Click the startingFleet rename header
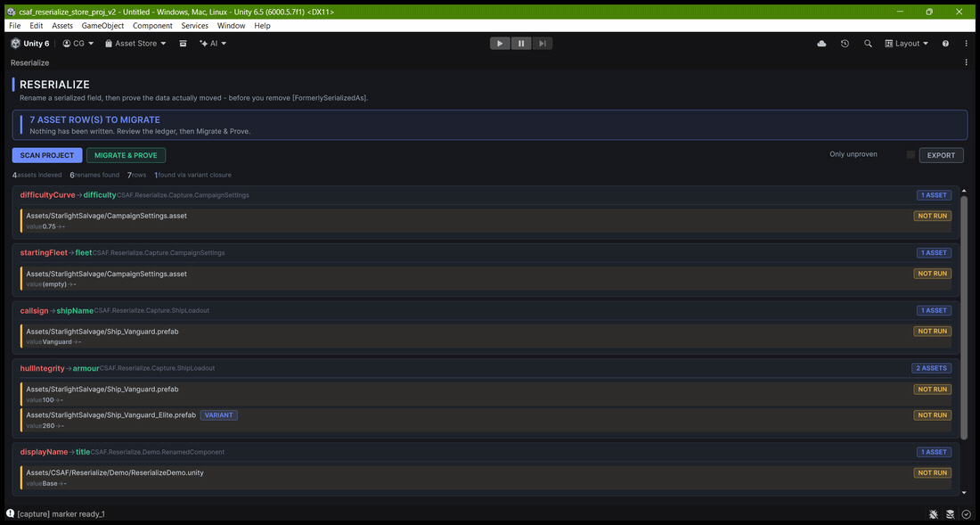 [x=486, y=252]
